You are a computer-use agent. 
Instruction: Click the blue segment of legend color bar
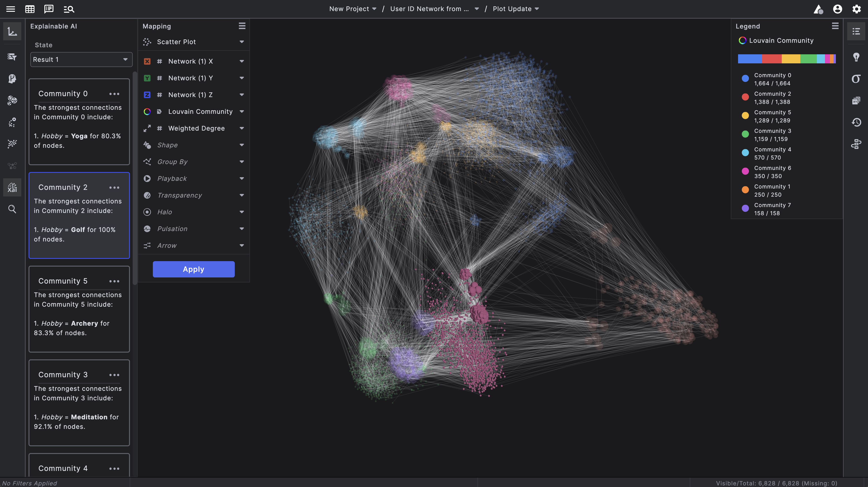pyautogui.click(x=750, y=59)
